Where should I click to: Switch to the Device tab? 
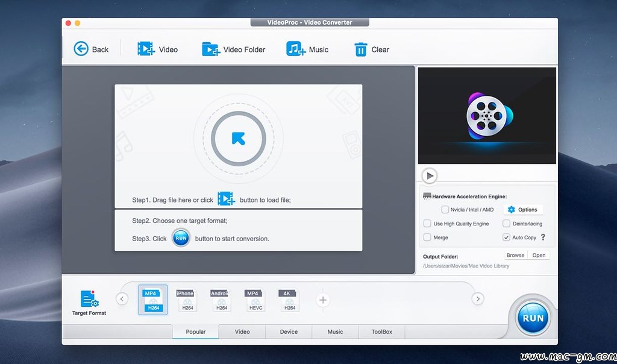click(x=289, y=331)
